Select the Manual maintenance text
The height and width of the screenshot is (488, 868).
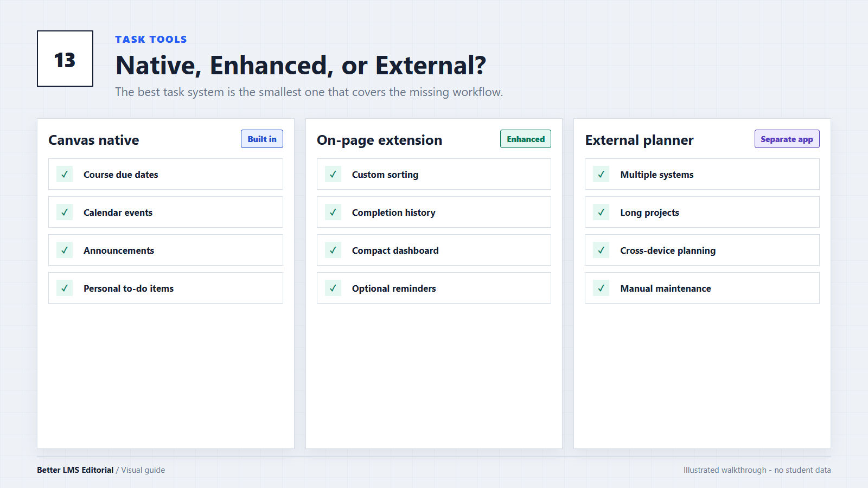click(x=666, y=288)
